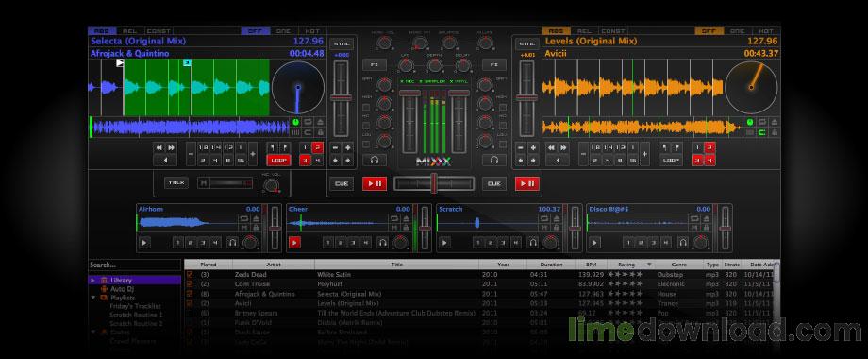Screen dimensions: 868x359
Task: Collapse the Crates tree item
Action: [93, 333]
